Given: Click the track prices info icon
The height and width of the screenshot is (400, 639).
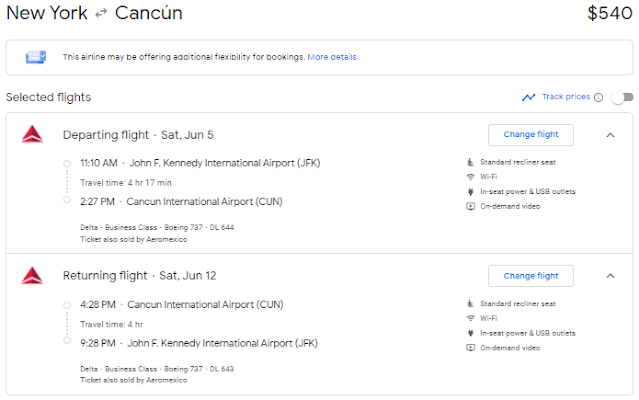Looking at the screenshot, I should (598, 97).
